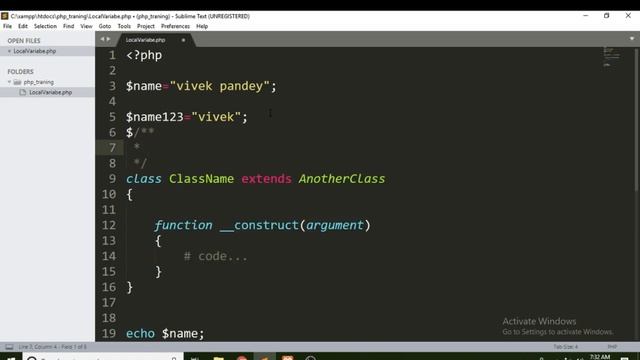Open the Preferences menu
Viewport: 640px width, 360px height.
[176, 26]
